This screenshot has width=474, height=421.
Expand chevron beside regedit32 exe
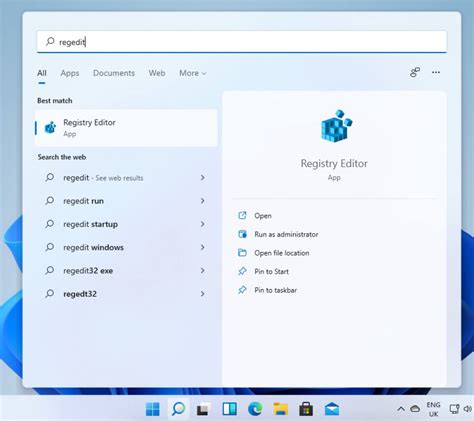(x=203, y=270)
